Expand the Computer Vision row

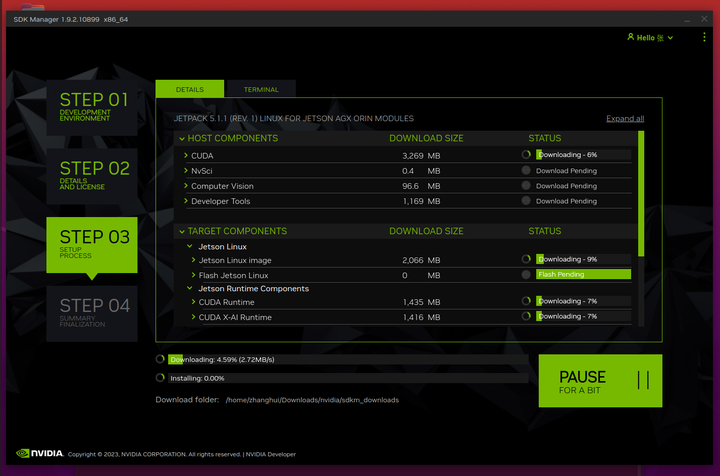point(186,186)
